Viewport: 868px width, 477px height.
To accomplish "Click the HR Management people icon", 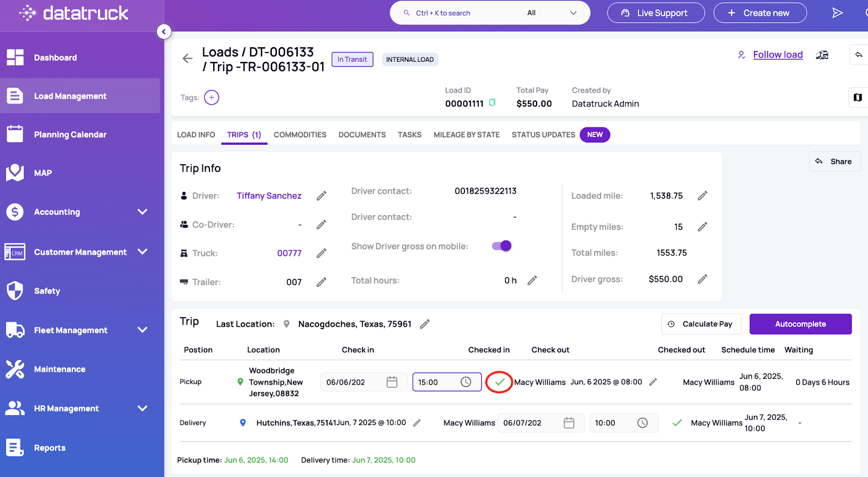I will coord(15,408).
